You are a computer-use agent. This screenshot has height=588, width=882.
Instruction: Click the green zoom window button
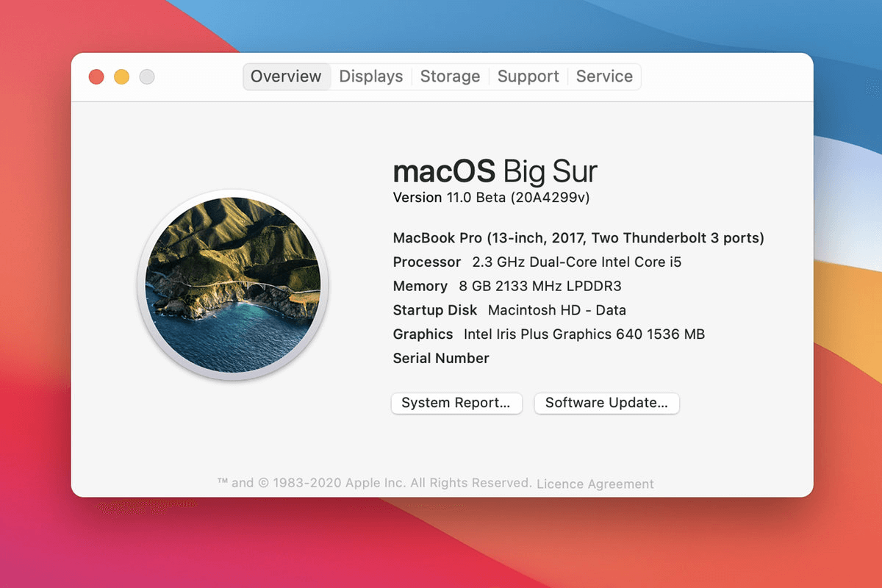[147, 76]
